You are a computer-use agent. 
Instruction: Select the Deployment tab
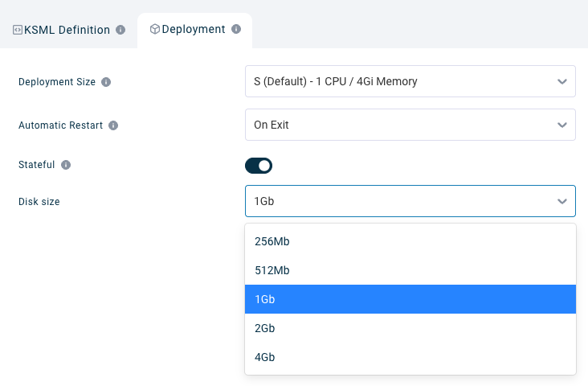[193, 30]
